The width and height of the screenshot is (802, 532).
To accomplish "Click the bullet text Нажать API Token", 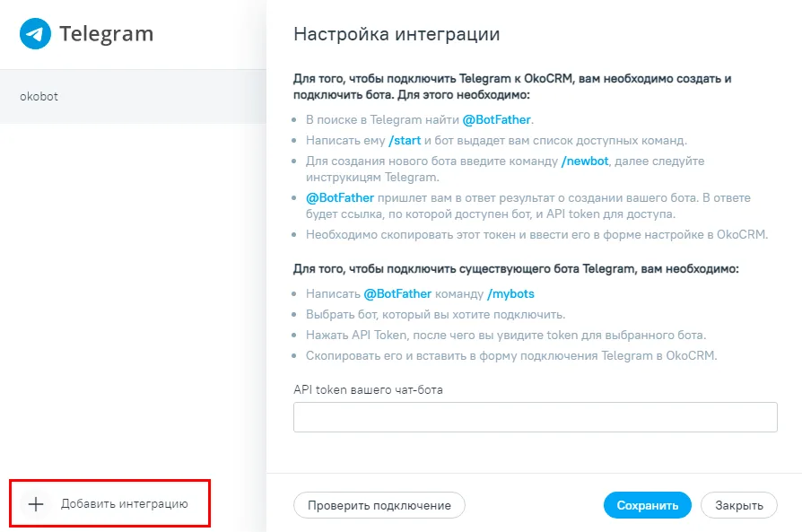I will tap(506, 335).
